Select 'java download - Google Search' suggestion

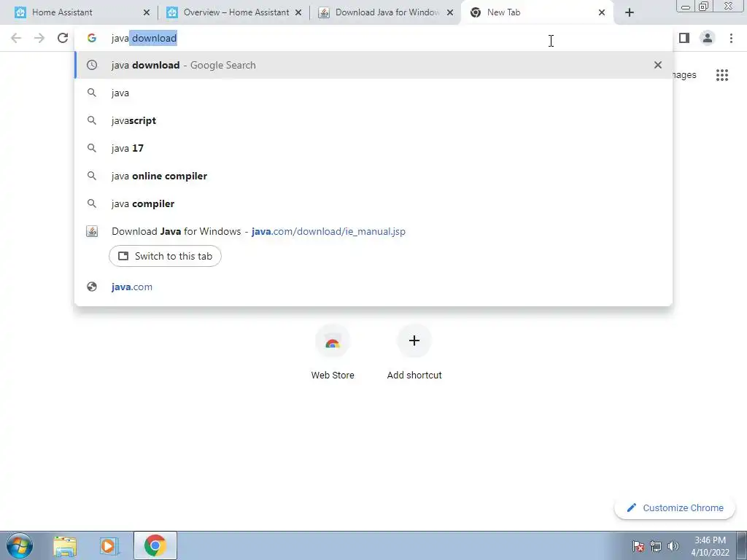(373, 65)
